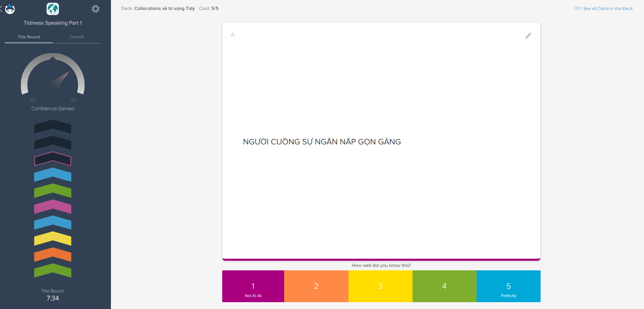
Task: Switch to the This Round tab
Action: (x=29, y=37)
